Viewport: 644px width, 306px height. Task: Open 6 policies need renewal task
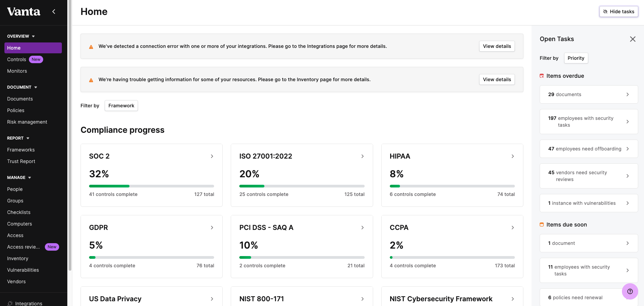(x=589, y=297)
